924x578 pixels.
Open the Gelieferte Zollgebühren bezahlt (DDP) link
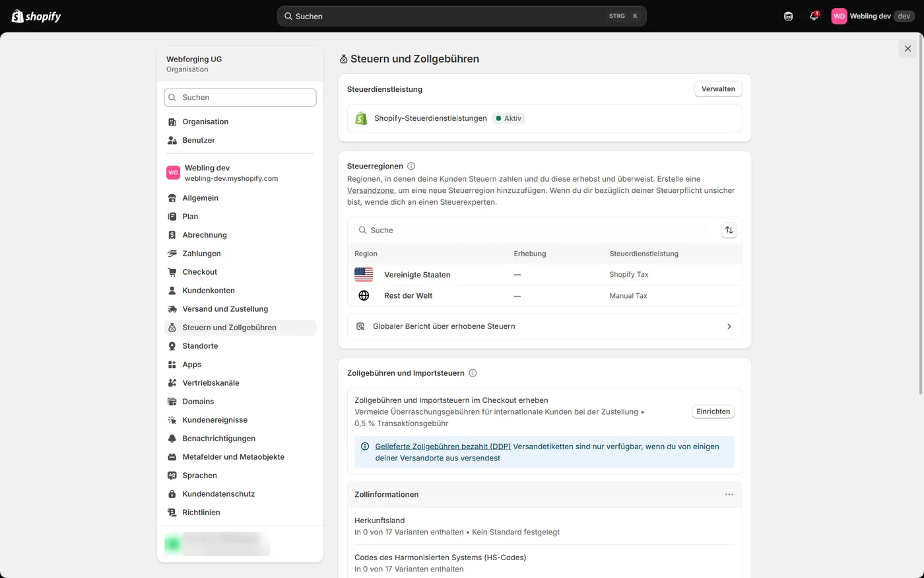tap(443, 447)
